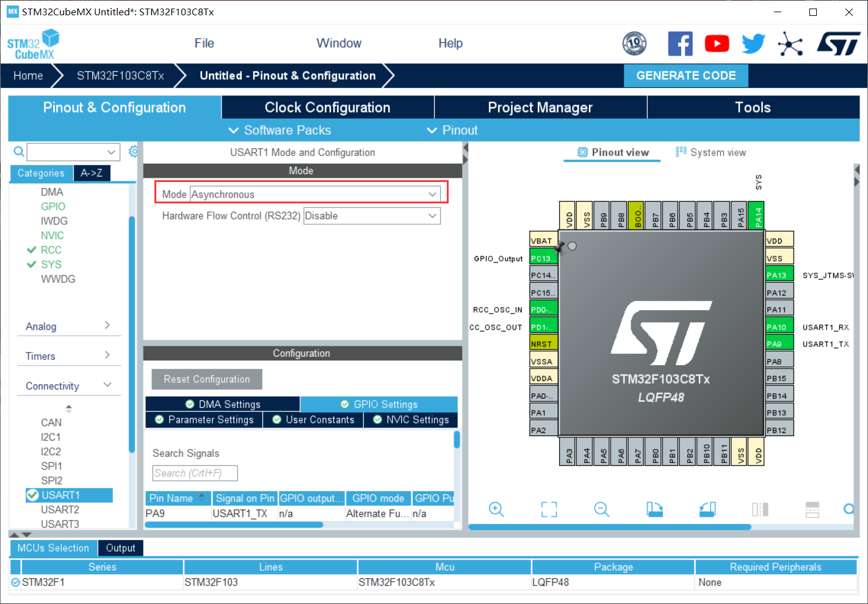Image resolution: width=868 pixels, height=604 pixels.
Task: Expand the Pinout dropdown menu
Action: 452,130
